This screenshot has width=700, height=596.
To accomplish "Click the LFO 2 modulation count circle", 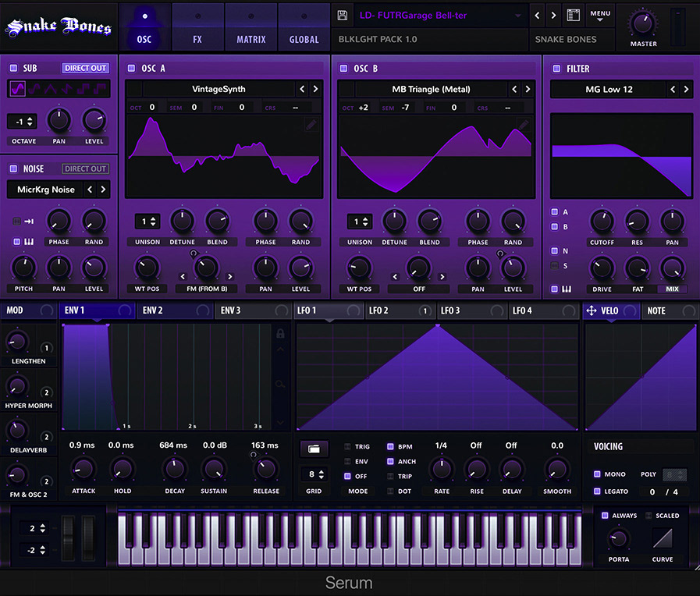I will (425, 311).
